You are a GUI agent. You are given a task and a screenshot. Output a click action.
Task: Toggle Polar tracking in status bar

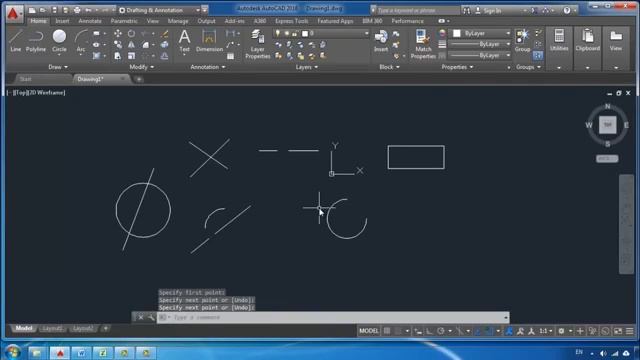coord(441,331)
